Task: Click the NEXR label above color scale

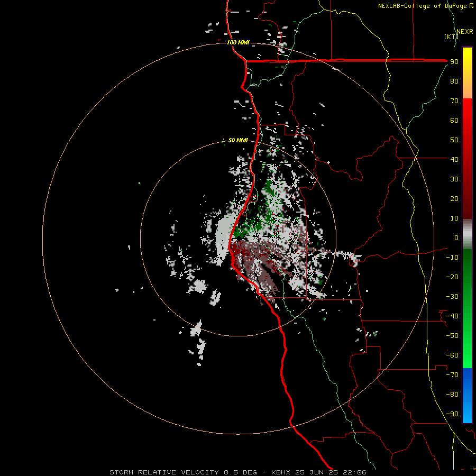Action: [465, 32]
